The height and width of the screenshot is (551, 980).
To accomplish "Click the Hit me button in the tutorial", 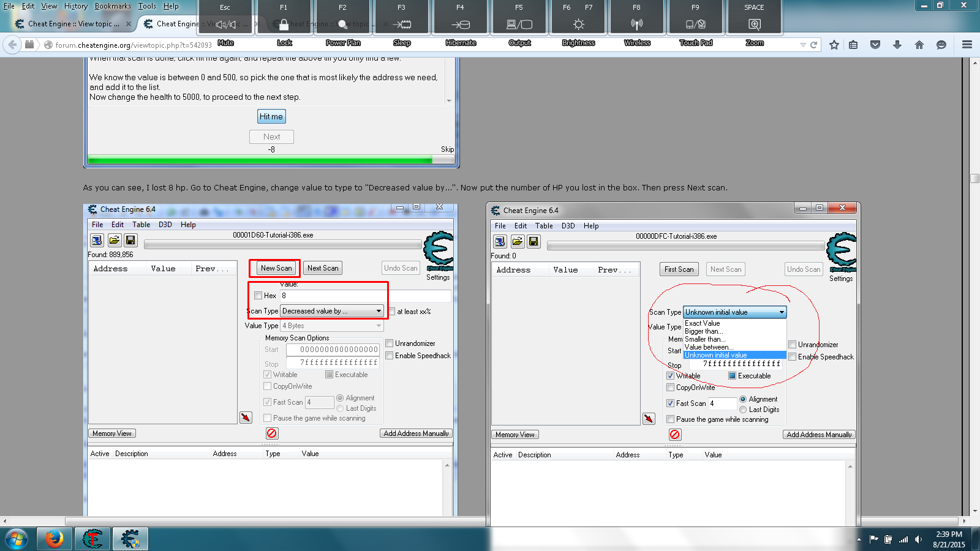I will coord(271,116).
